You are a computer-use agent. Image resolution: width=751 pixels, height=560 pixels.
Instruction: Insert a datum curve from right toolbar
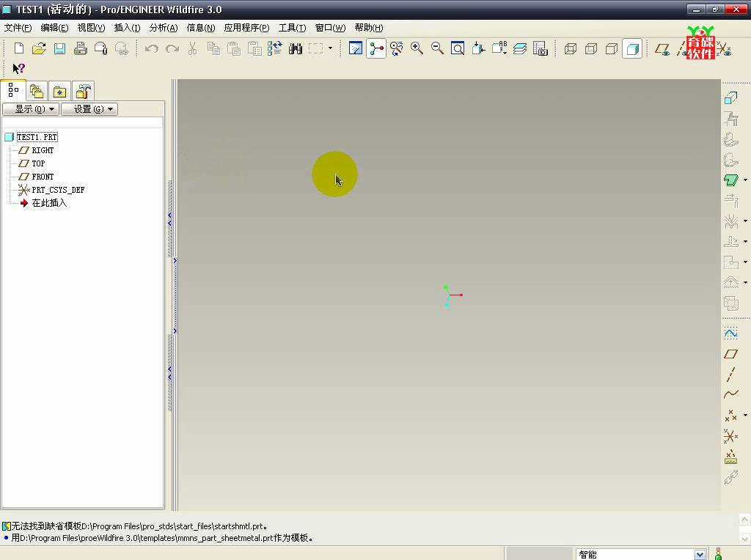click(x=731, y=394)
